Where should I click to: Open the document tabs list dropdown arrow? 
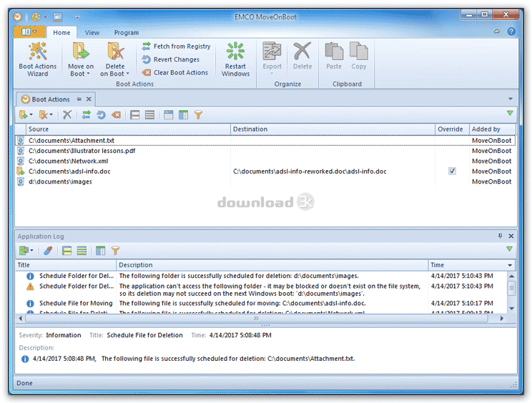[x=511, y=99]
